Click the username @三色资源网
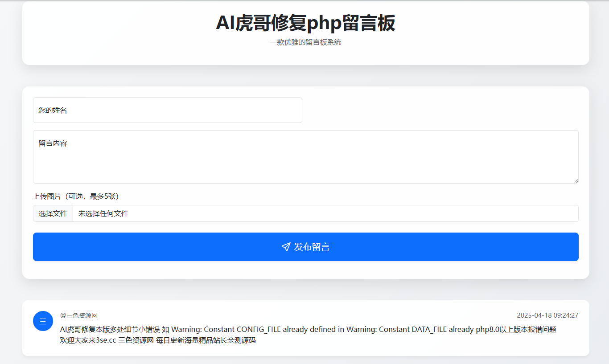 [x=79, y=315]
